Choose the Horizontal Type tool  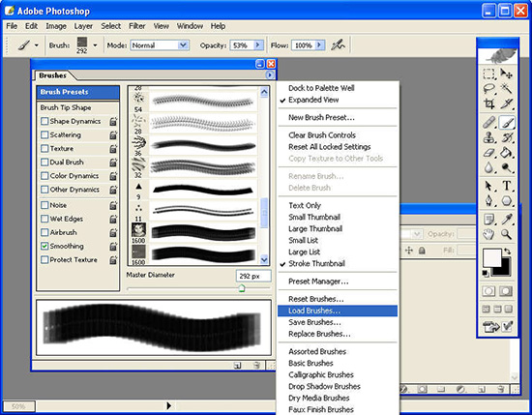(x=507, y=186)
